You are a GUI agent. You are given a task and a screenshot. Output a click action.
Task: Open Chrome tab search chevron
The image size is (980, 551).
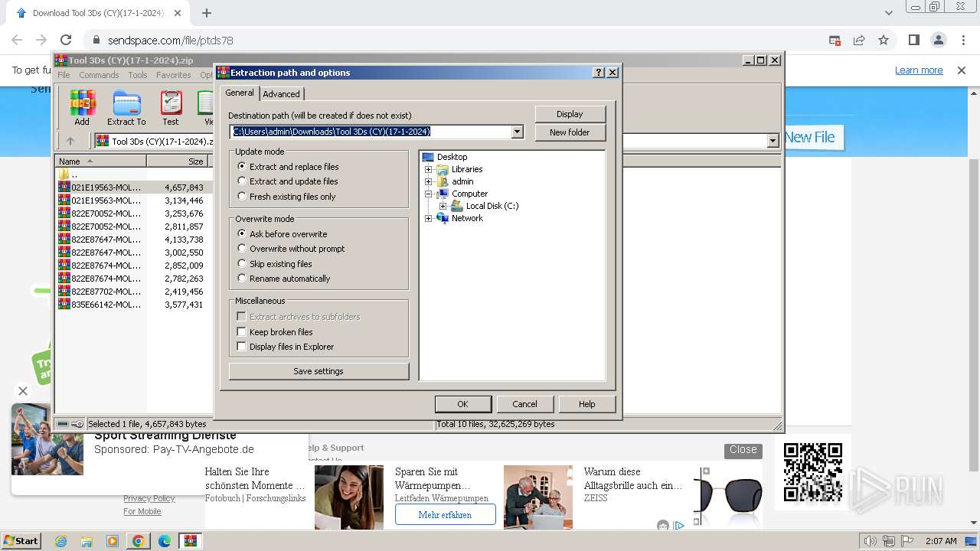pos(889,13)
